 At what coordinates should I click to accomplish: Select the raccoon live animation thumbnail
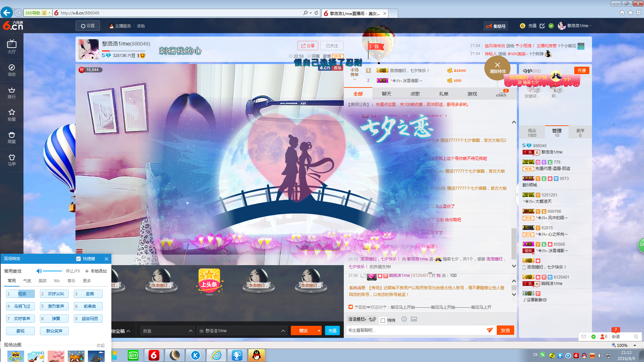coord(16,356)
